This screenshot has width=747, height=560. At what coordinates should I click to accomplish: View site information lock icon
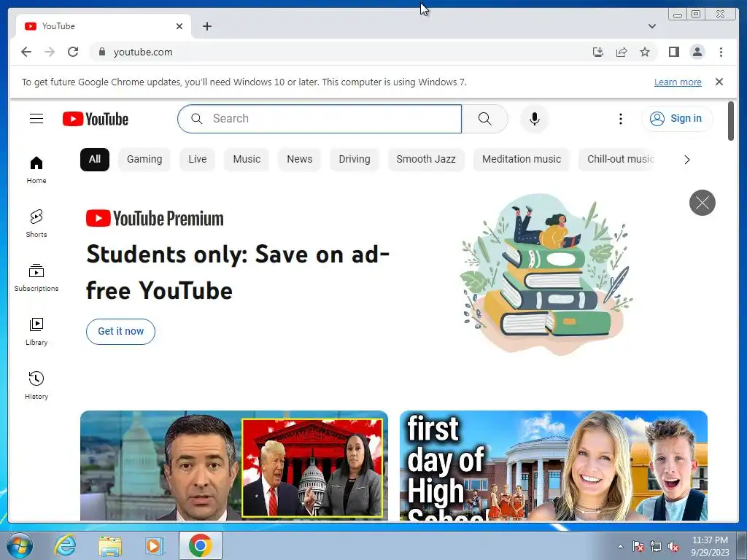point(101,52)
